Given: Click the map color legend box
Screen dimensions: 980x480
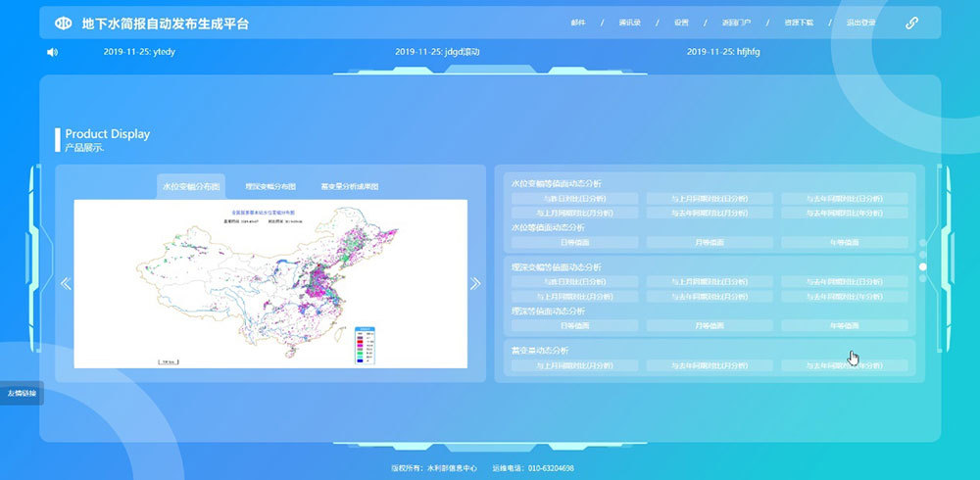Looking at the screenshot, I should (365, 346).
